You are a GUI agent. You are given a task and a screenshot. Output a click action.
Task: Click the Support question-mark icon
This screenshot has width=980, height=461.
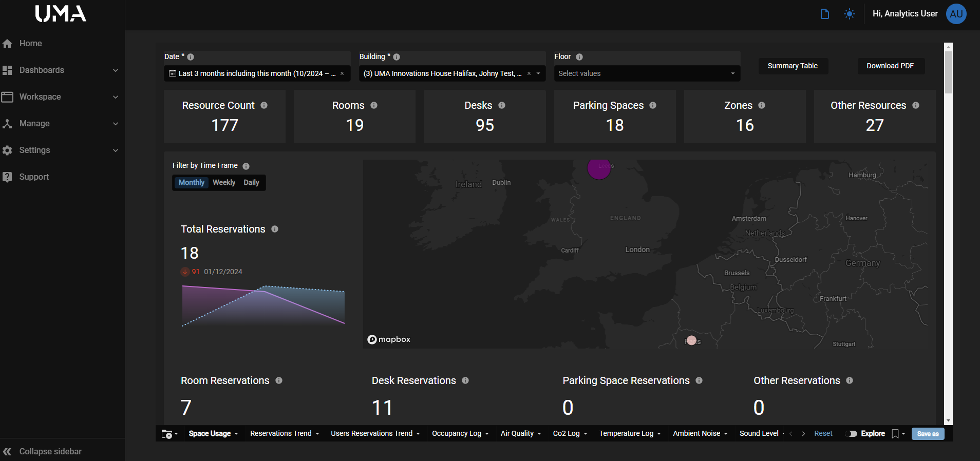pyautogui.click(x=7, y=177)
